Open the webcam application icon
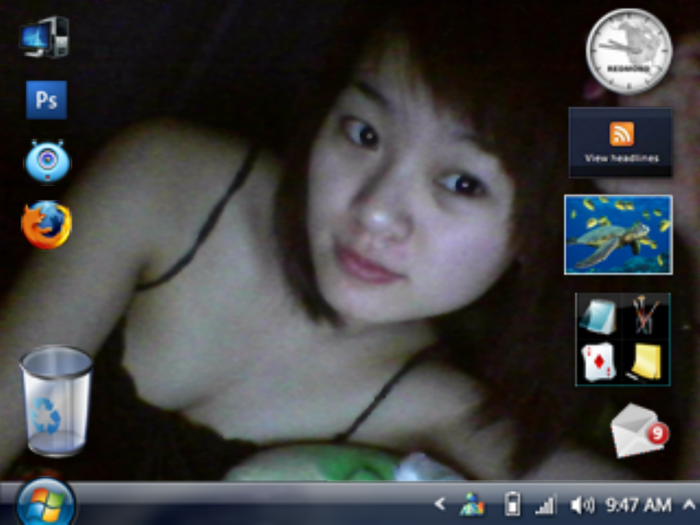 47,161
